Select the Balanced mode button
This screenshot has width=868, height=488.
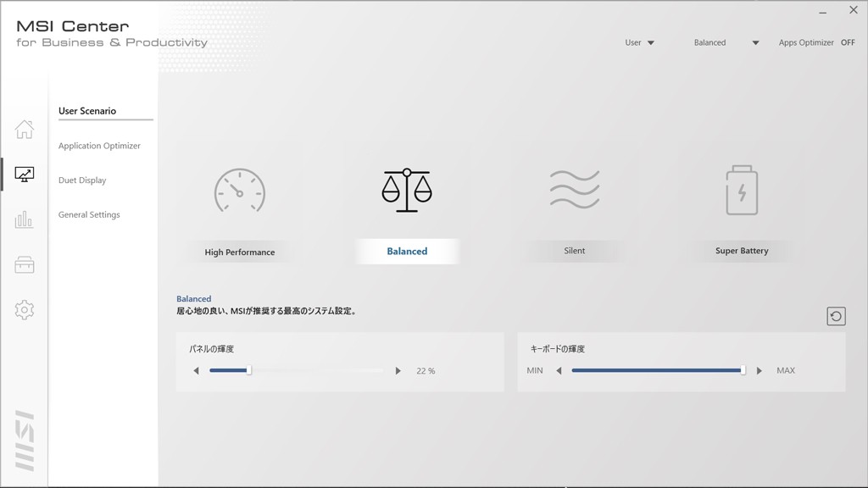tap(407, 251)
